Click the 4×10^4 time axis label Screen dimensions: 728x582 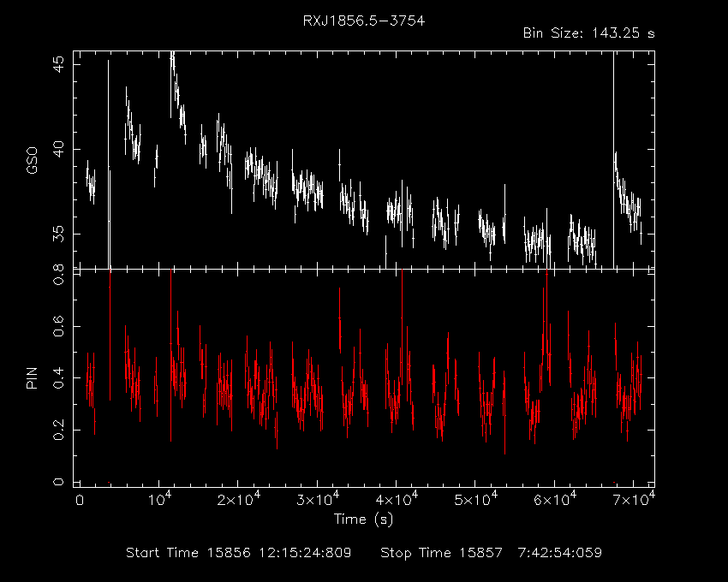[x=397, y=499]
